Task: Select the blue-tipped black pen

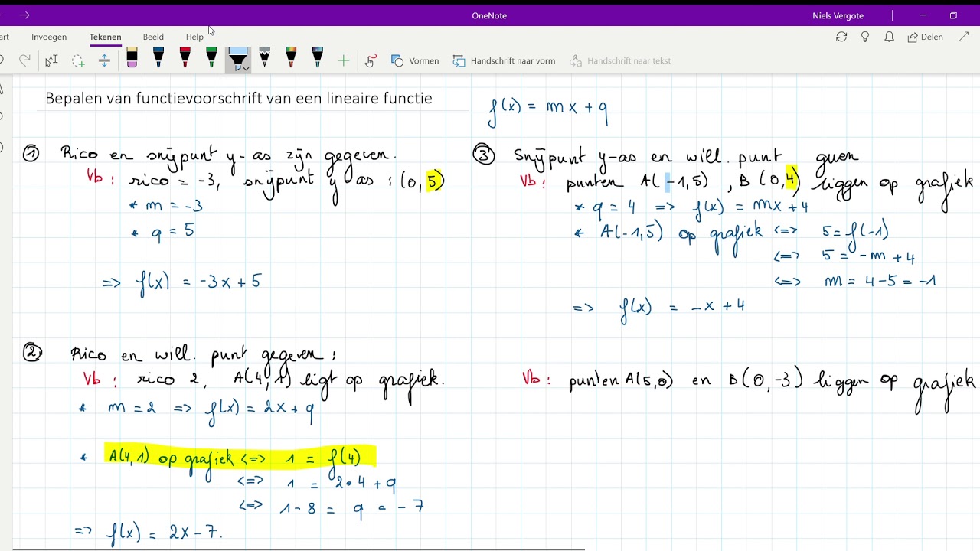Action: [158, 58]
